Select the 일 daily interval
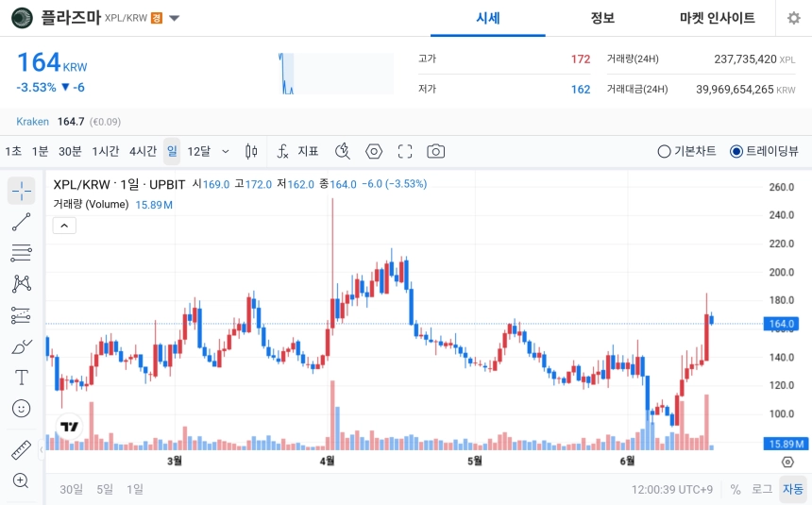 click(172, 151)
